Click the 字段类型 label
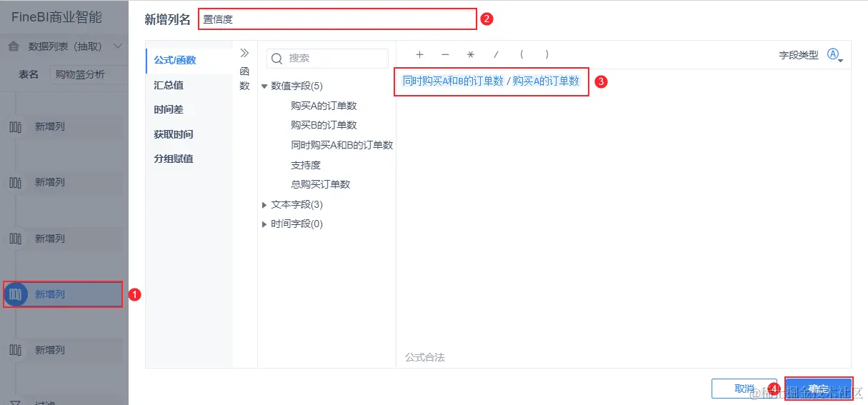868x405 pixels. point(799,55)
